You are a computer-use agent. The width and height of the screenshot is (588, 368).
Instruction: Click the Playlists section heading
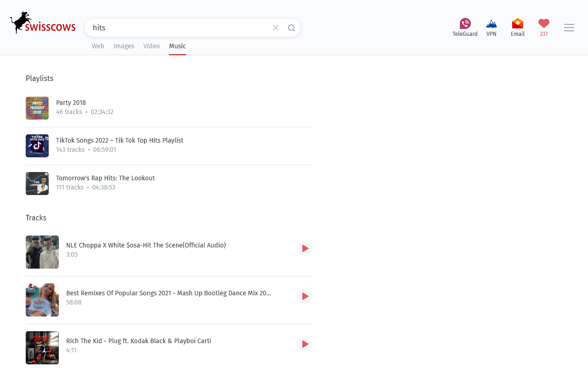[x=40, y=79]
